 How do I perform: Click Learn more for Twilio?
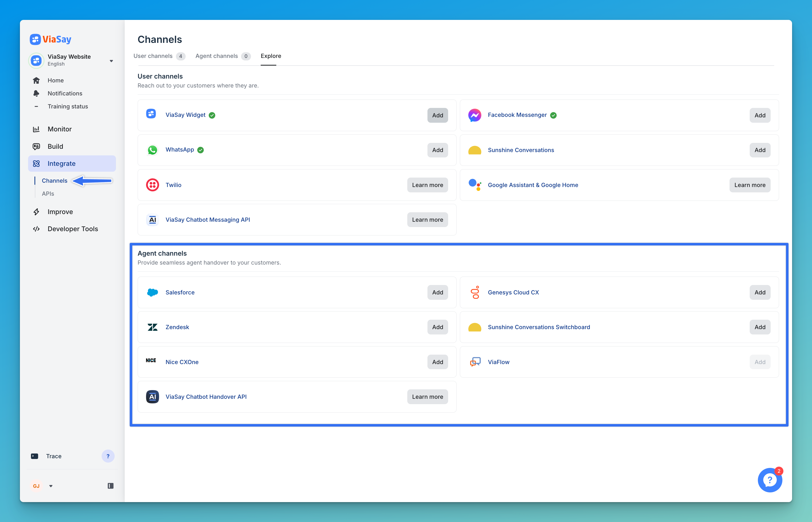[427, 185]
